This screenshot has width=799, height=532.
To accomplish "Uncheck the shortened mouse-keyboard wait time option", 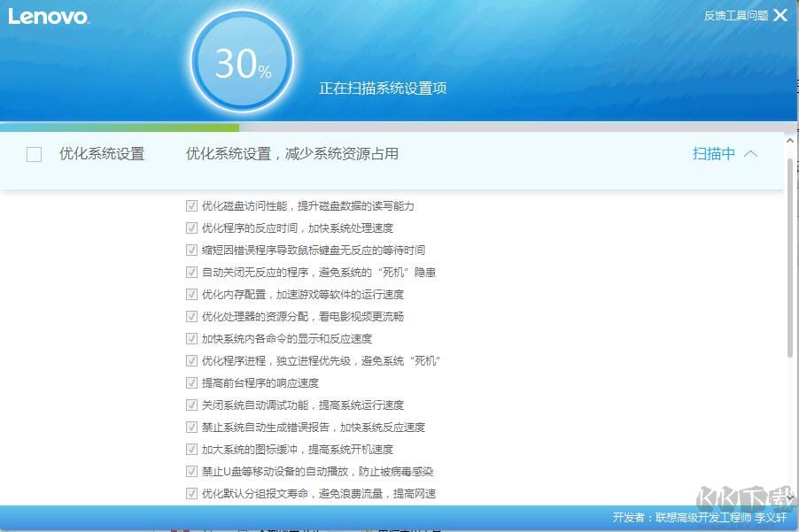I will click(x=192, y=249).
